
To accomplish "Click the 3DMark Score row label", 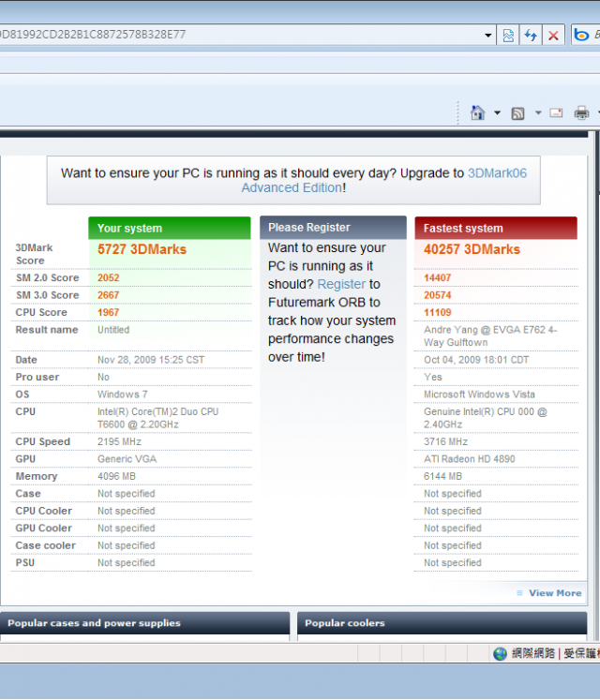I will pos(34,254).
